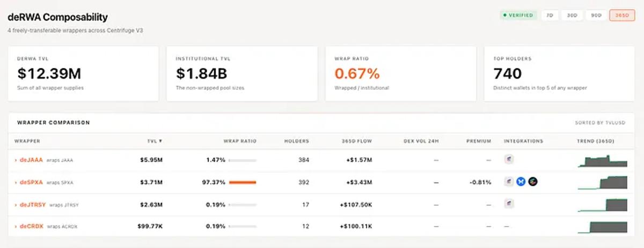Select the 90D time range
Screen dimensions: 644x248
point(596,16)
